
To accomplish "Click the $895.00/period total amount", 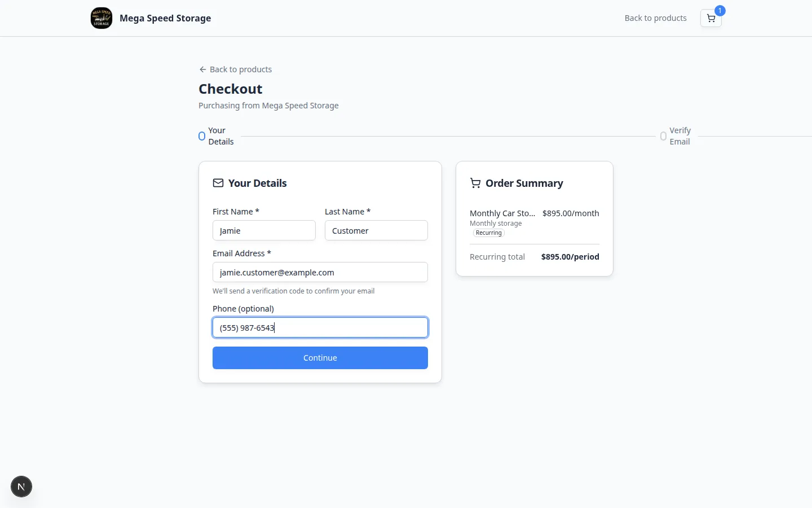I will tap(570, 257).
